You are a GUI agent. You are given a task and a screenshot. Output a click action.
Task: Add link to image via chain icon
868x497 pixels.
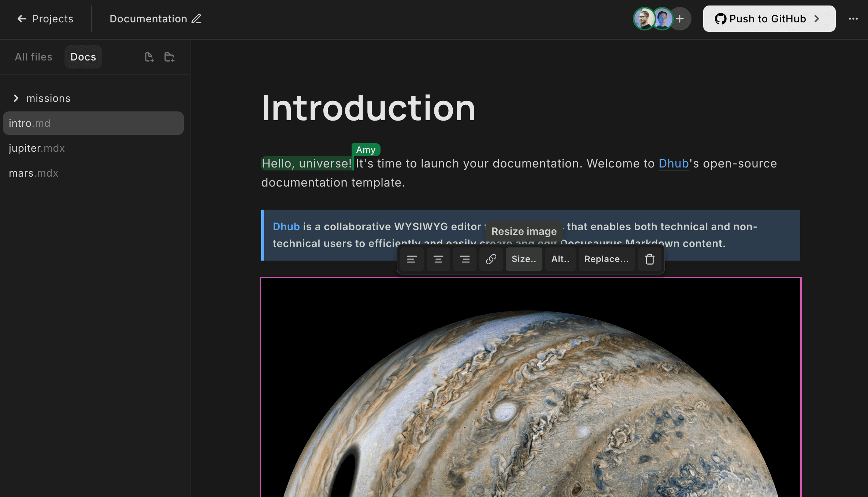click(x=491, y=259)
